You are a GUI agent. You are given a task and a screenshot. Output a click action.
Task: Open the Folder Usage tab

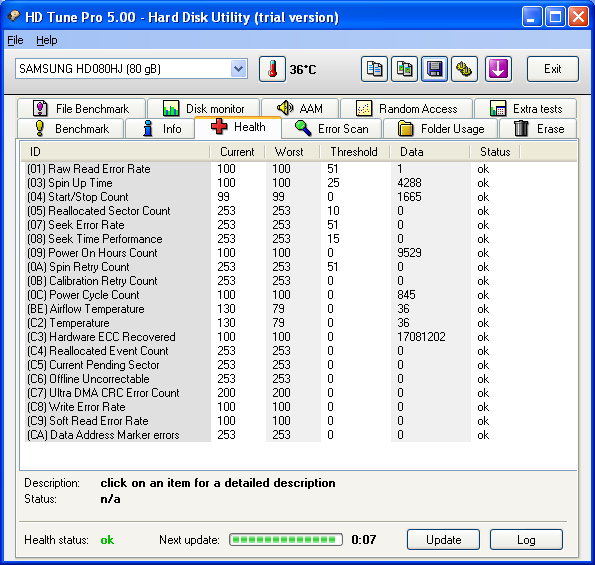point(441,129)
